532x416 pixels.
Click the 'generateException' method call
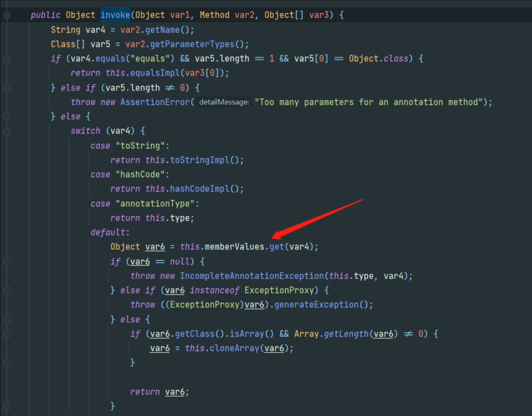[316, 305]
